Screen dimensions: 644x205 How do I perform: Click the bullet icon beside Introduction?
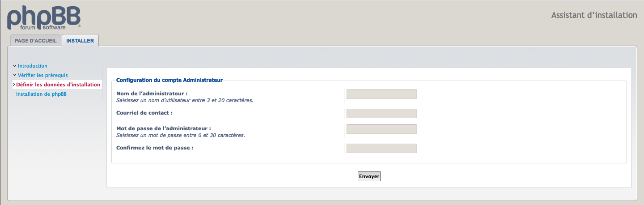[15, 66]
